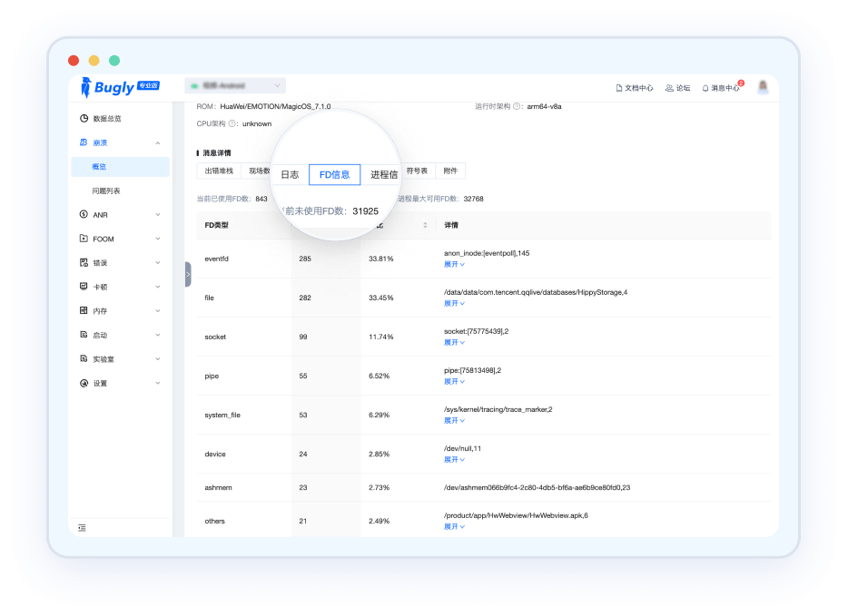Expand the 内存 sidebar menu
Viewport: 848px width, 616px height.
(x=158, y=311)
